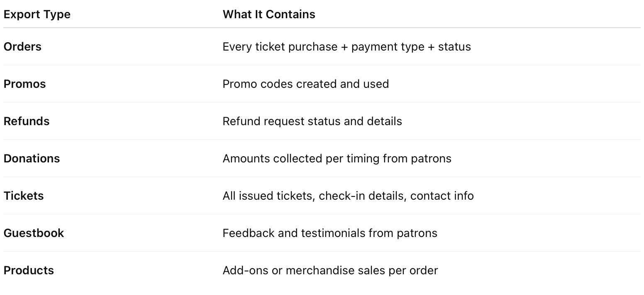Click "Promo codes created and used" text
This screenshot has height=295, width=644.
[305, 84]
